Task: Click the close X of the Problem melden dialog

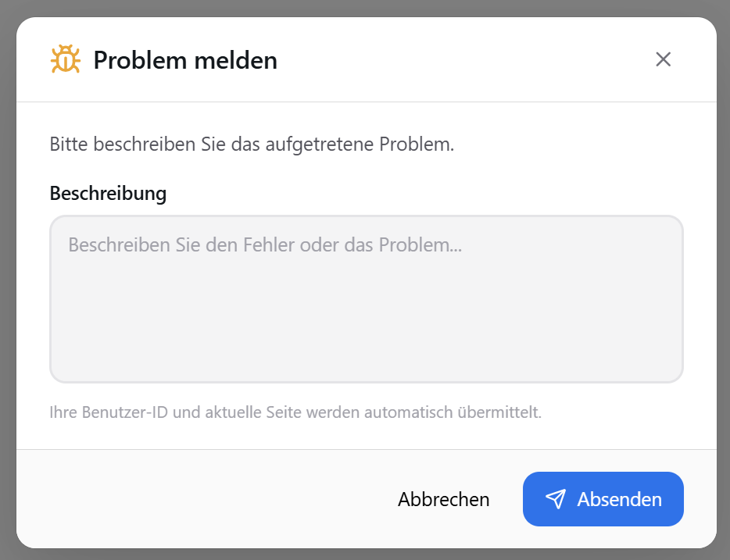Action: click(x=664, y=59)
